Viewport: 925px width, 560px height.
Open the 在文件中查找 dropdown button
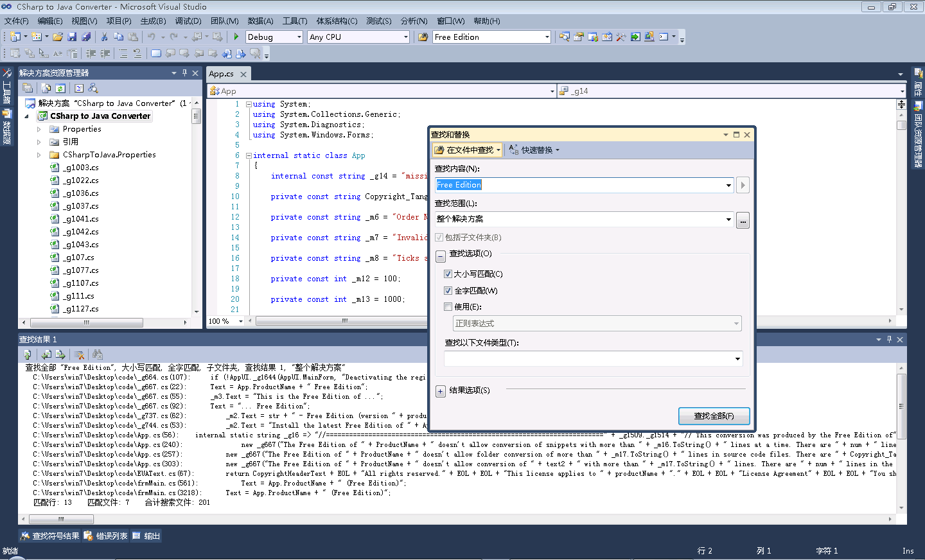coord(467,150)
